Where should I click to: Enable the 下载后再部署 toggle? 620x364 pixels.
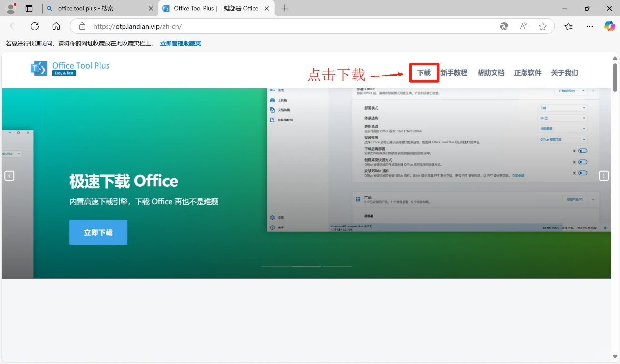pyautogui.click(x=582, y=151)
